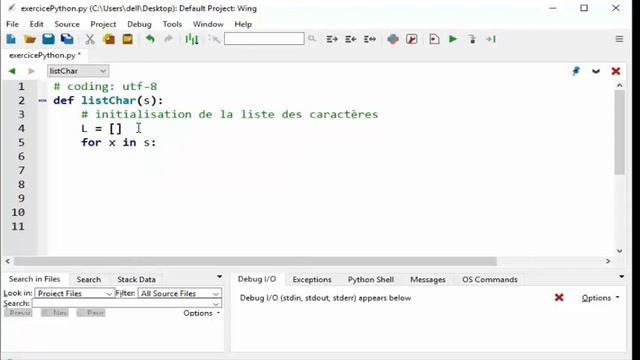This screenshot has height=360, width=640.
Task: Click the document icon left of green Run arrow
Action: [434, 39]
